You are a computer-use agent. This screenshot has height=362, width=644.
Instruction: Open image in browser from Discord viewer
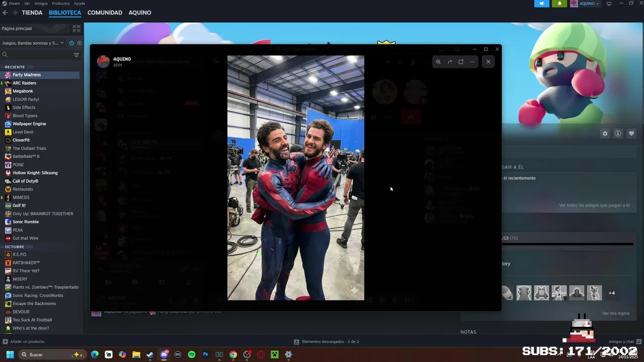461,62
